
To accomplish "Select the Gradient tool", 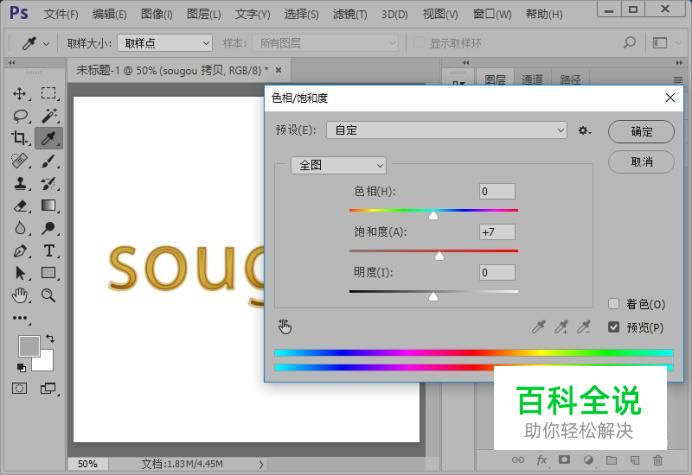I will tap(49, 205).
